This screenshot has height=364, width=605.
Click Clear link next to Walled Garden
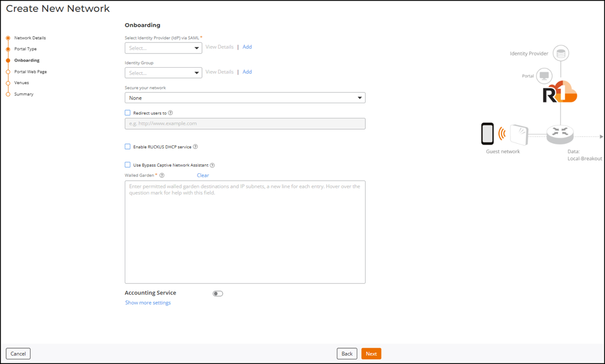[x=203, y=176]
